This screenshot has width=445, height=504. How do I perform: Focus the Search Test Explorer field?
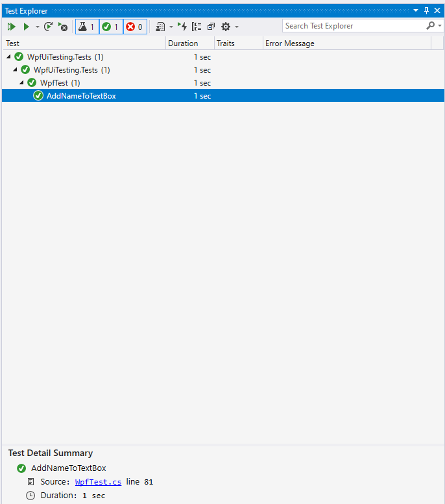point(354,26)
